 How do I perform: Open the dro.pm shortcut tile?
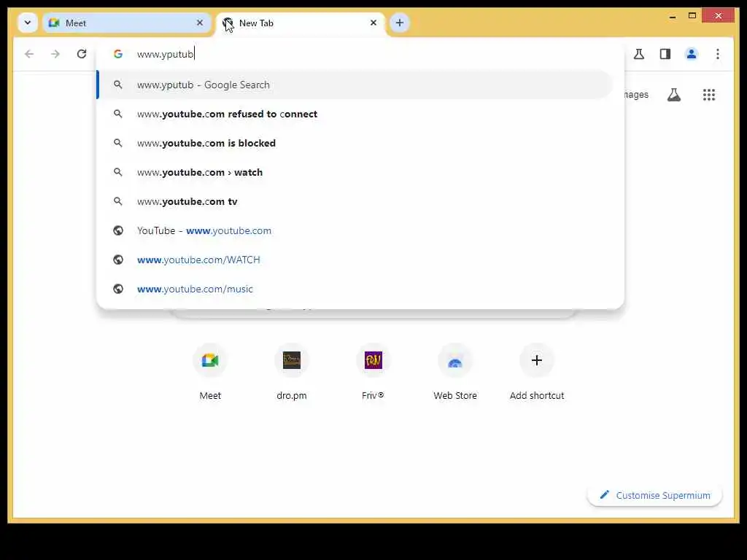point(292,372)
